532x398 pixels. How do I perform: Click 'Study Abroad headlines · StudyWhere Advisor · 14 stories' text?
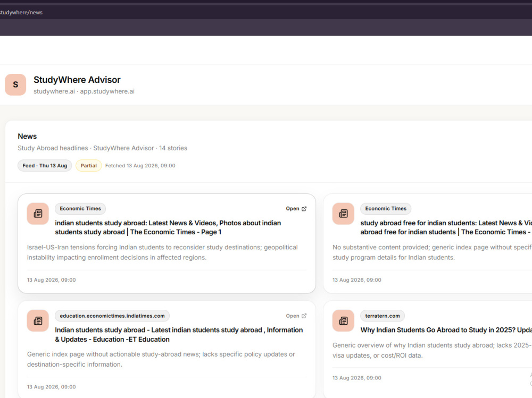pos(103,148)
